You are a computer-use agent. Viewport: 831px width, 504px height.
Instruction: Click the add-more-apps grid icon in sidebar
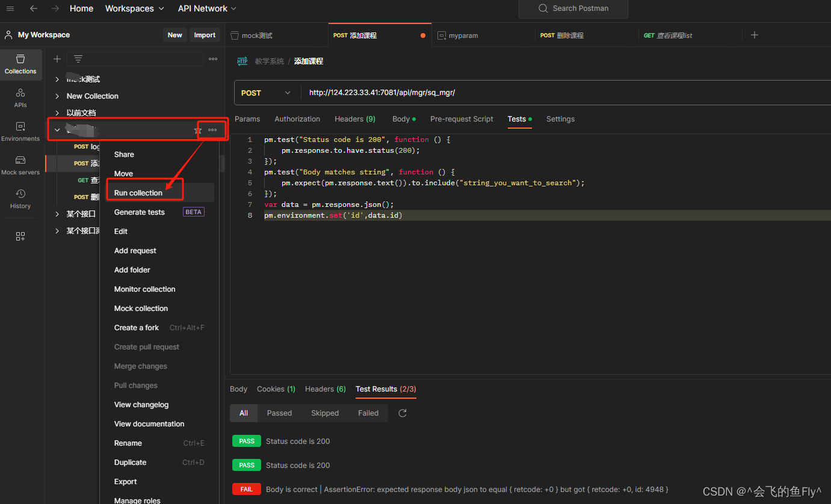pos(20,236)
